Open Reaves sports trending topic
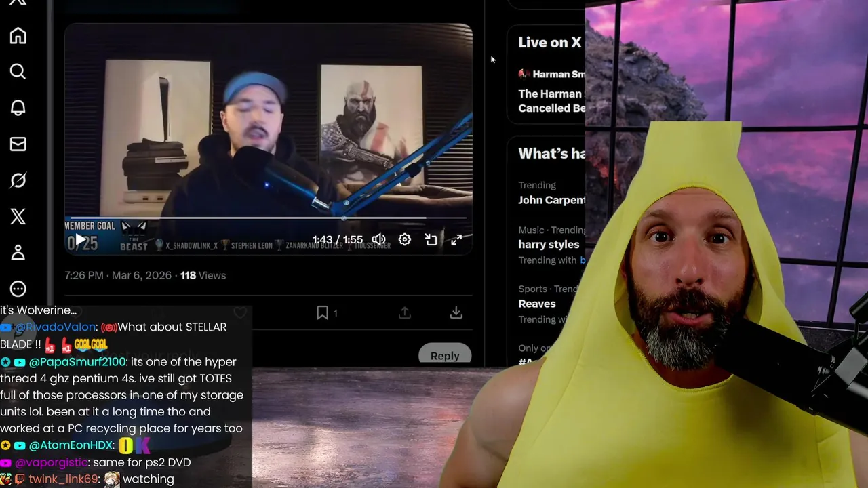The width and height of the screenshot is (868, 488). coord(537,304)
